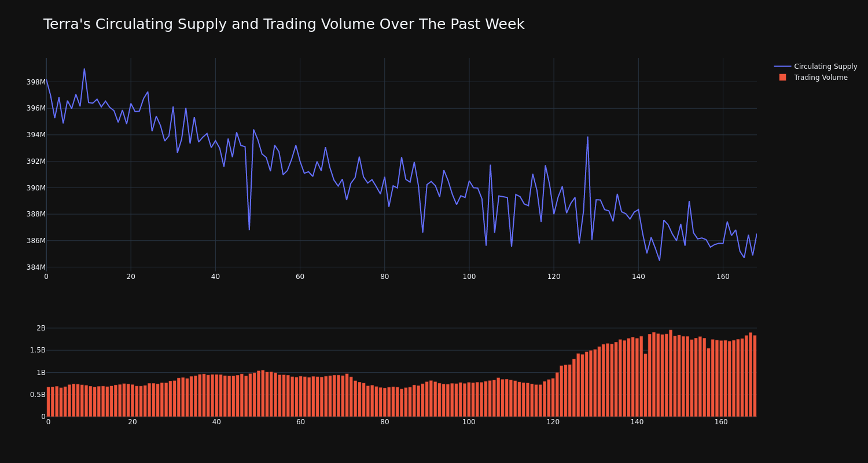
Task: Click the 384M y-axis label
Action: coord(36,267)
